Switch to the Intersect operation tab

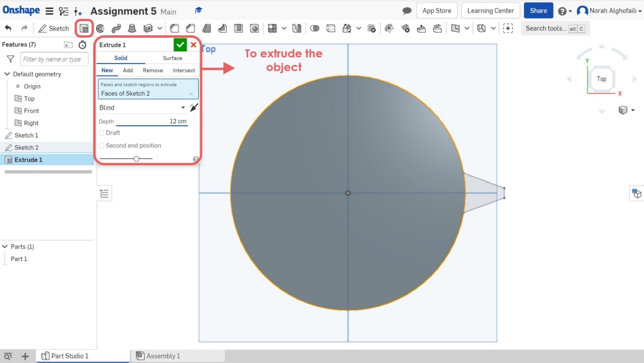tap(184, 70)
